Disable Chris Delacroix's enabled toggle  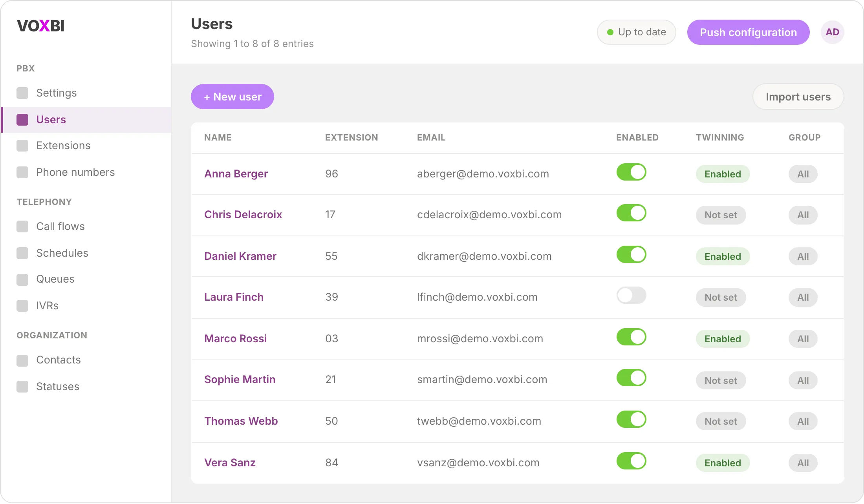[631, 213]
